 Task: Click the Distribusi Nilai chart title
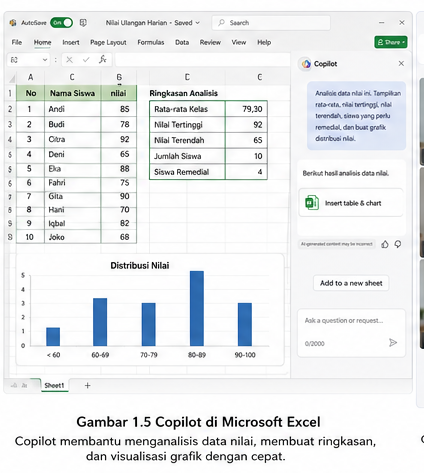140,266
